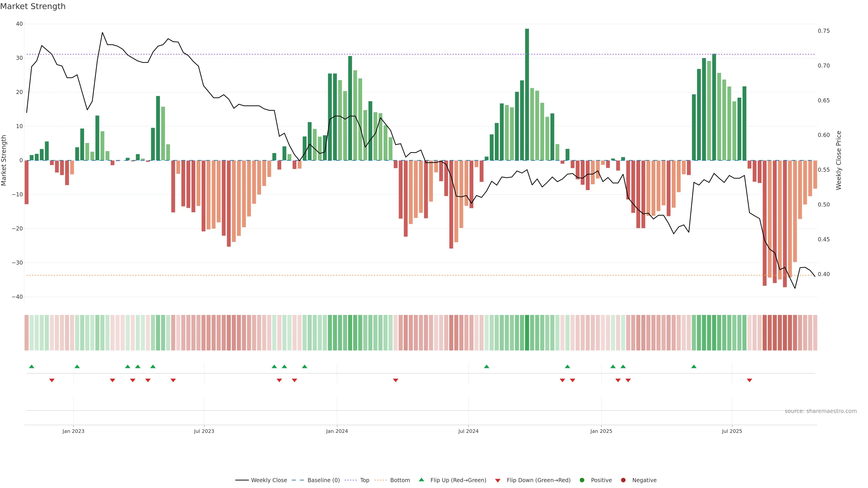The width and height of the screenshot is (868, 488).
Task: Click the tallest green bar near 38
Action: [x=527, y=94]
